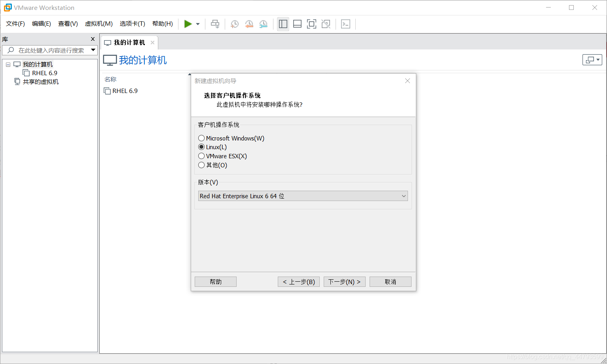The width and height of the screenshot is (607, 364).
Task: Click the Full Screen mode icon
Action: pyautogui.click(x=311, y=24)
